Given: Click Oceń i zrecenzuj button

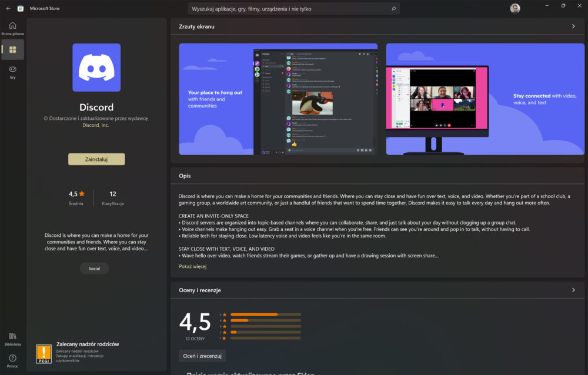Looking at the screenshot, I should coord(202,356).
